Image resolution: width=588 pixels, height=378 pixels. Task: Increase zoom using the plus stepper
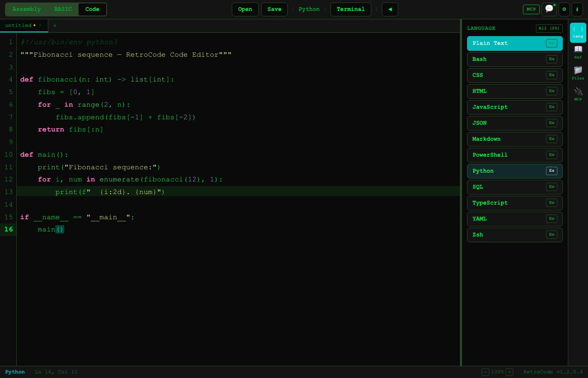point(509,372)
